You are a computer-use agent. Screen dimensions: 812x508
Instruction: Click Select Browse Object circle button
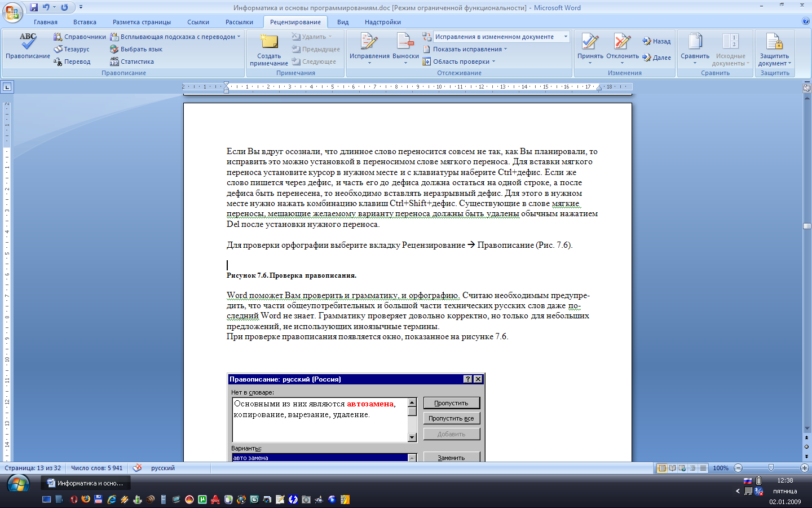807,446
